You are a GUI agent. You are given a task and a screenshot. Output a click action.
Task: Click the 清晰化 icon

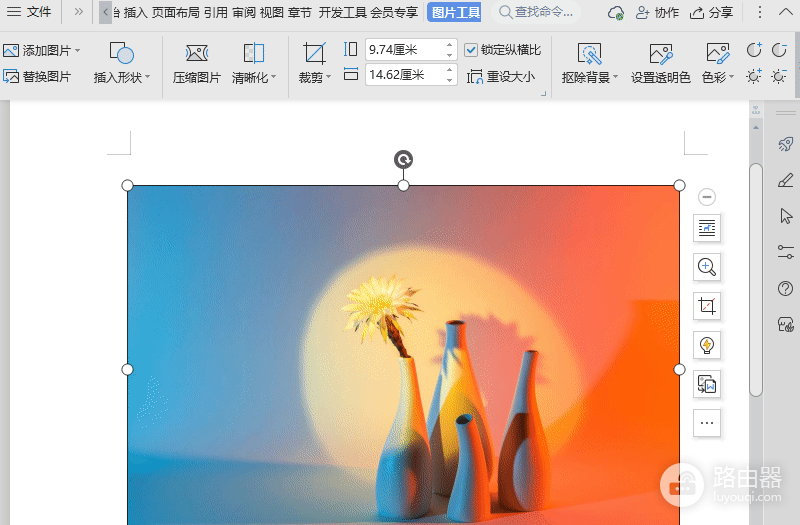(254, 53)
